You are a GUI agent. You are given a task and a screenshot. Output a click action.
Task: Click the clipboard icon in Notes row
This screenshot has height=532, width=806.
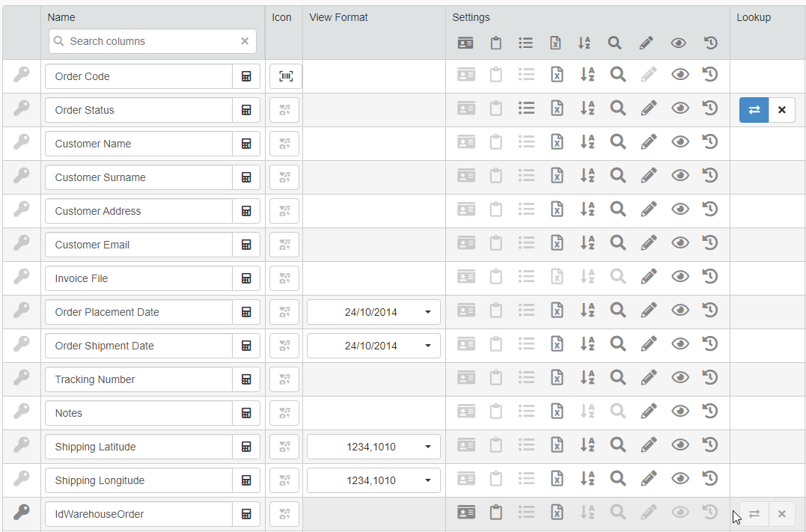coord(495,412)
